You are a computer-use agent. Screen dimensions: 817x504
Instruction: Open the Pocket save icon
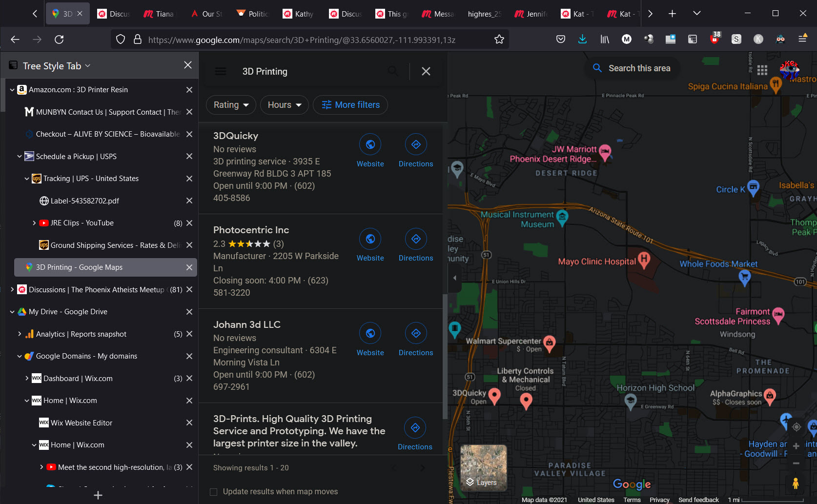561,40
